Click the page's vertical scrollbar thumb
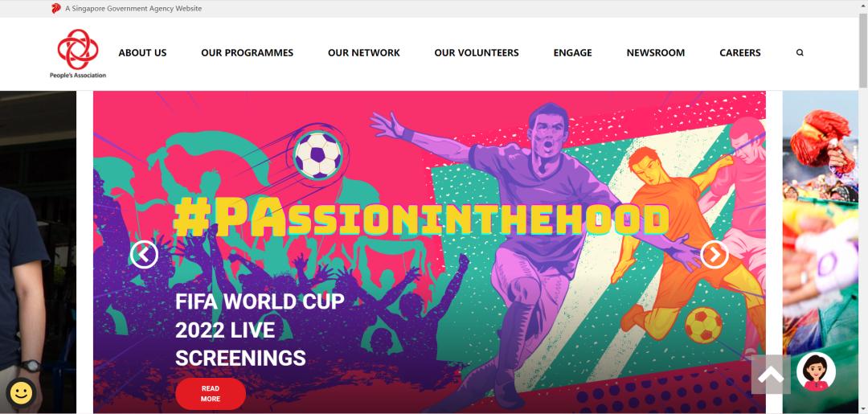Image resolution: width=868 pixels, height=414 pixels. click(863, 50)
